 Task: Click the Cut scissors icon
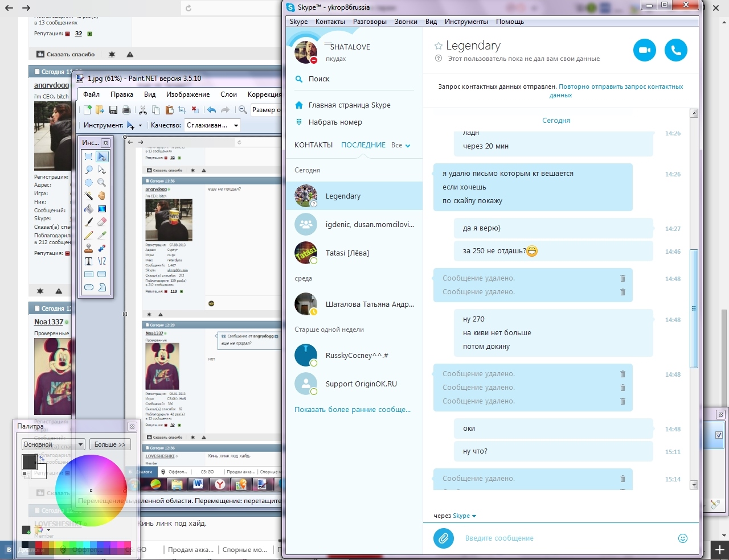click(x=143, y=110)
